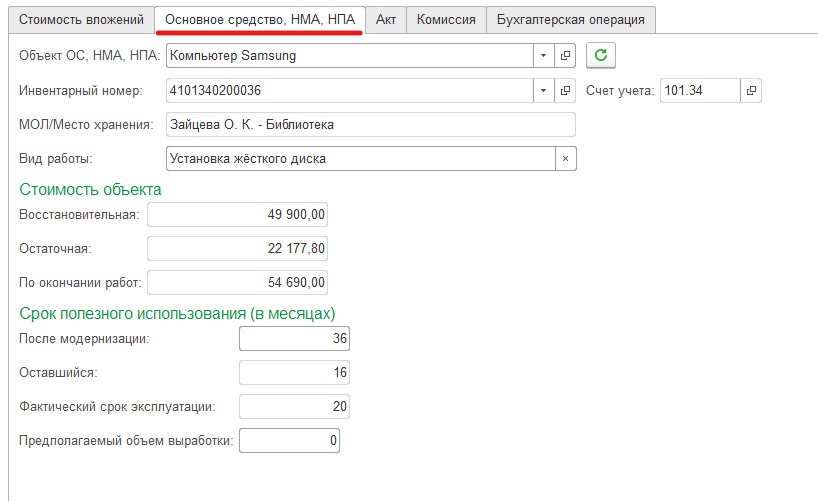Select the По окончании работ field
This screenshot has width=818, height=501.
238,283
